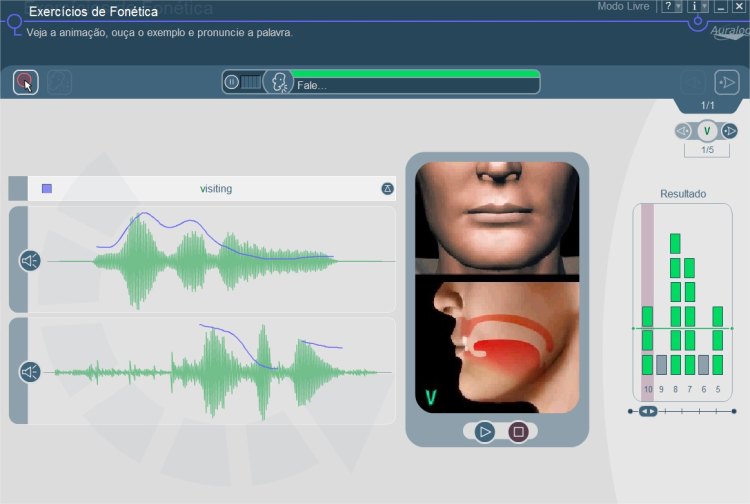Image resolution: width=750 pixels, height=504 pixels.
Task: Select the 'V' phoneme button
Action: tap(706, 131)
